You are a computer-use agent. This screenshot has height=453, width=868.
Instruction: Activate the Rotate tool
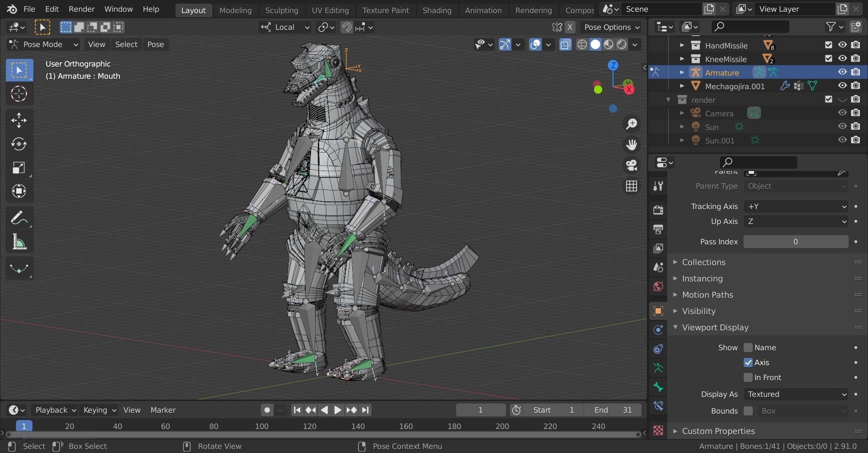[x=19, y=144]
